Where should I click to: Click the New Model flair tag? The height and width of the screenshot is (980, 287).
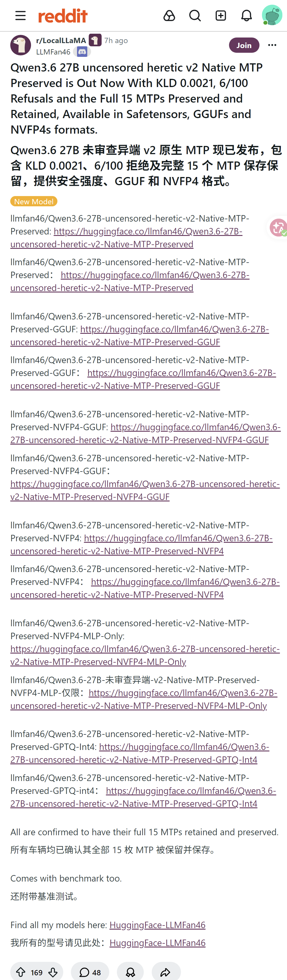tap(34, 201)
